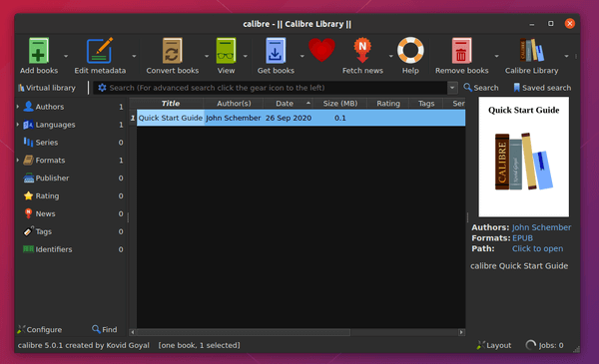Expand the Authors tree node
Image resolution: width=599 pixels, height=364 pixels.
click(x=18, y=107)
